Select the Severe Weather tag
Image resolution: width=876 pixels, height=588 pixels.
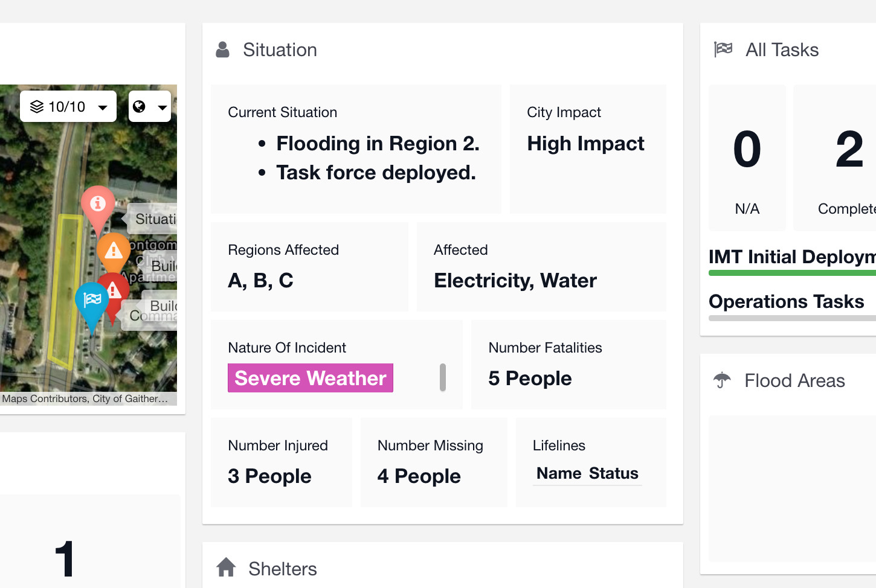point(311,378)
